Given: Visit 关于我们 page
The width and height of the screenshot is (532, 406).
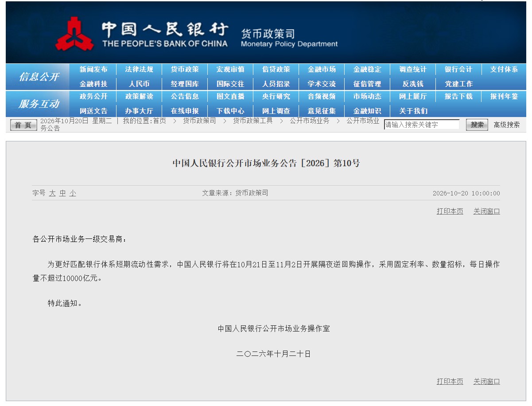Looking at the screenshot, I should [413, 111].
